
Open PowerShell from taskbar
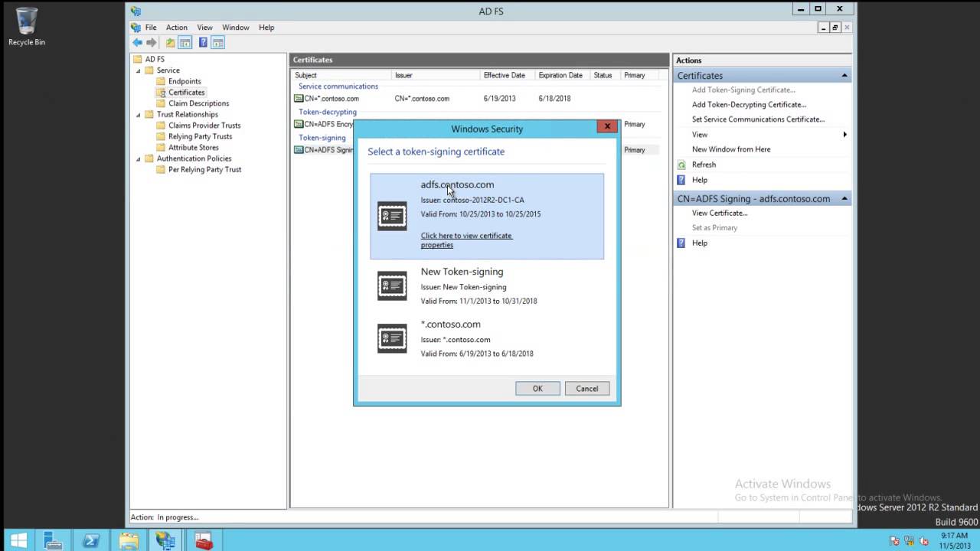90,540
